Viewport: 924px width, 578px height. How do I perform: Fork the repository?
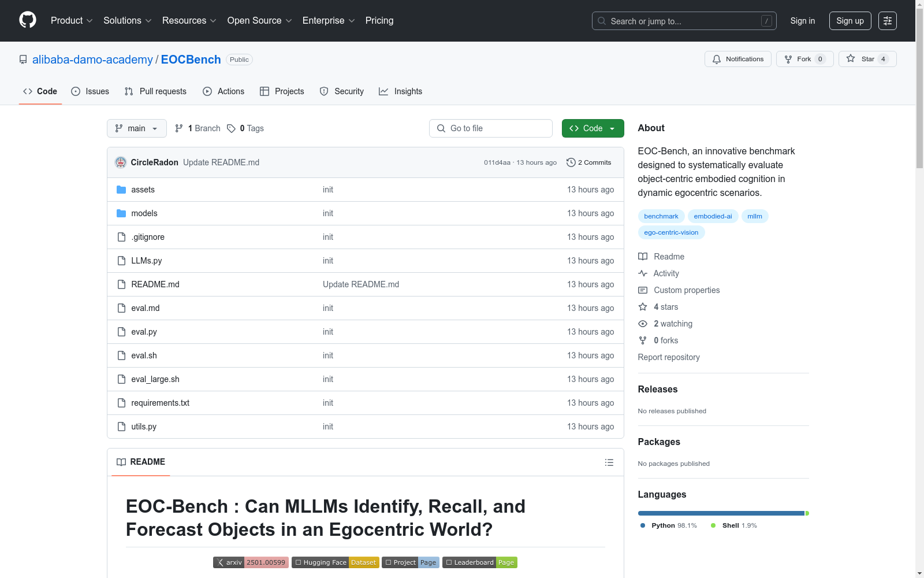(x=805, y=59)
